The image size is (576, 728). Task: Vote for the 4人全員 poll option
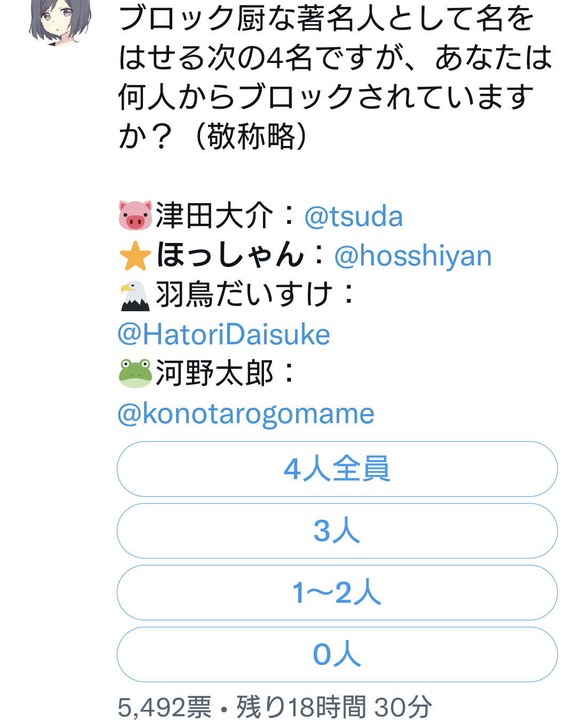337,469
